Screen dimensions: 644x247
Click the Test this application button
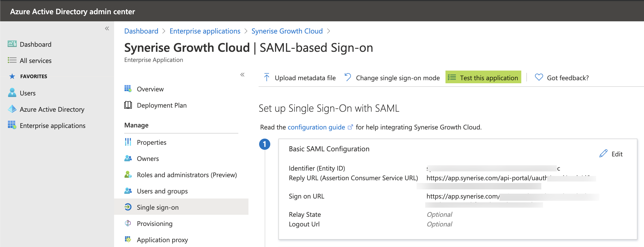[x=483, y=77]
